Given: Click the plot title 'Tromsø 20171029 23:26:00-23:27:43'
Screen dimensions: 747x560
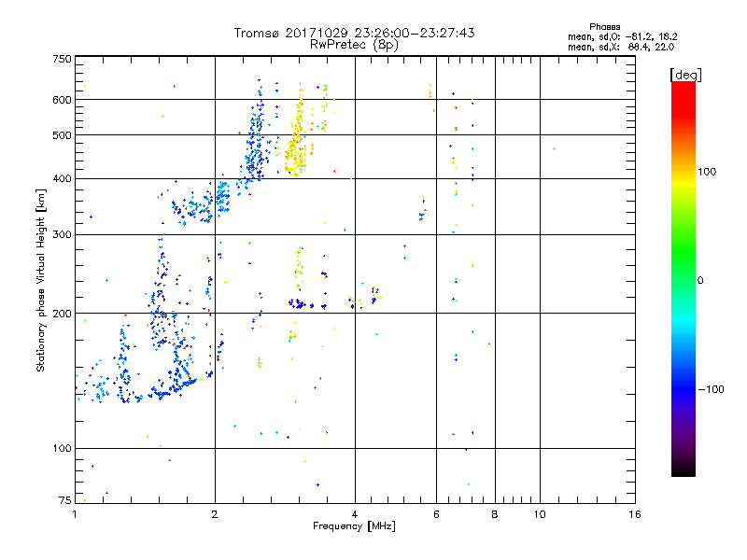Looking at the screenshot, I should coord(354,33).
